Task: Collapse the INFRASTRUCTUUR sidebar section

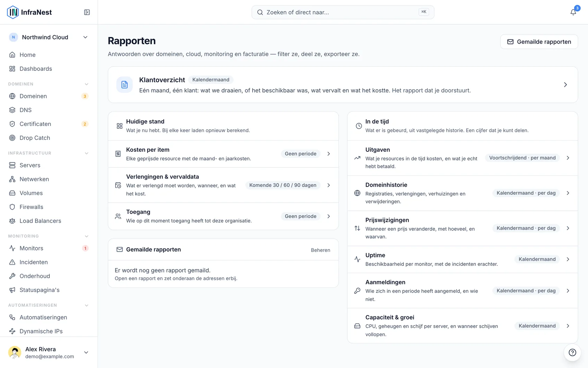Action: (86, 153)
